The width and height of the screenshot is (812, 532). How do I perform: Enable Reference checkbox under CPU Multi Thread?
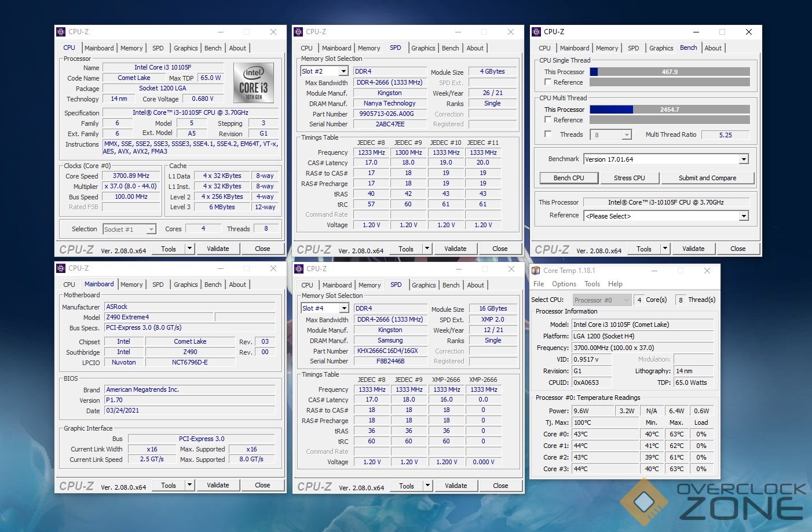tap(548, 120)
